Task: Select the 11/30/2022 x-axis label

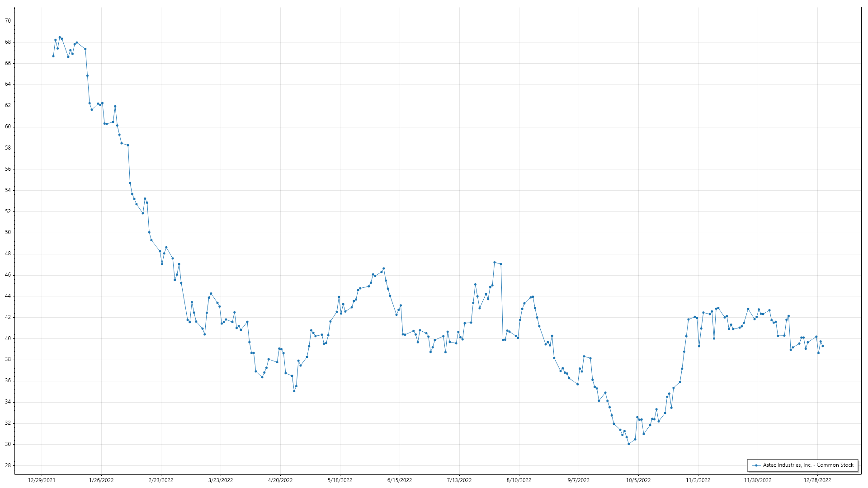Action: (x=758, y=480)
